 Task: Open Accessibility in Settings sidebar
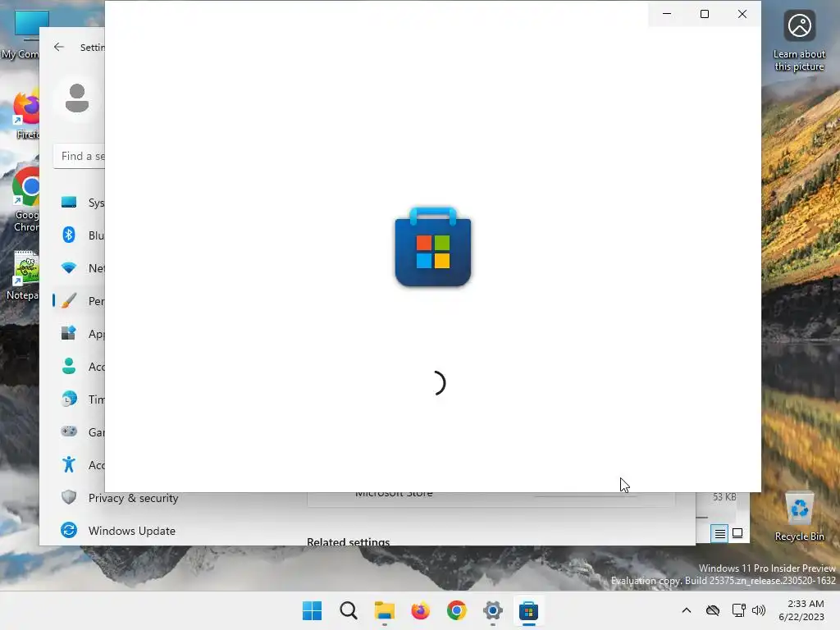tap(80, 464)
